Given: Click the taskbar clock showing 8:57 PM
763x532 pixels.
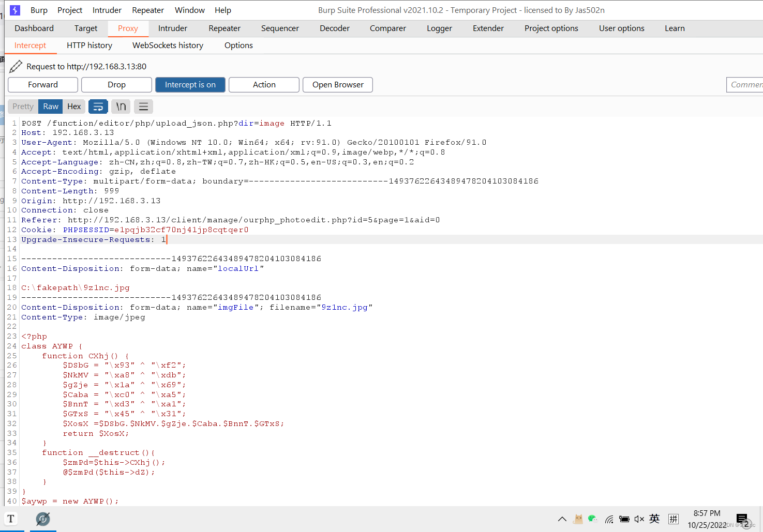Looking at the screenshot, I should tap(707, 513).
